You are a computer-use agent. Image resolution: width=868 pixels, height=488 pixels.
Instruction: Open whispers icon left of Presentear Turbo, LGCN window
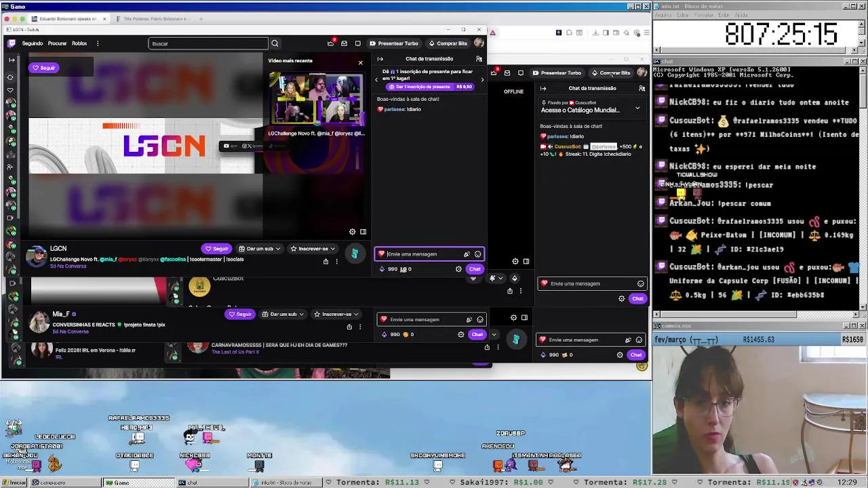(357, 43)
